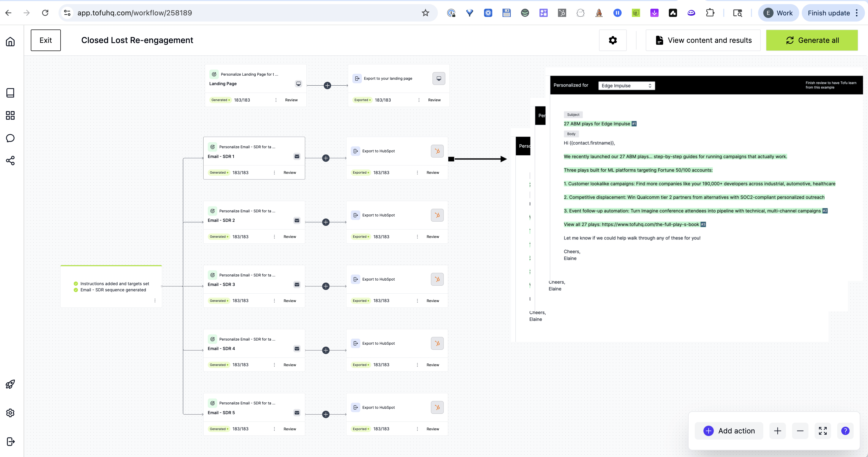Screen dimensions: 868x457
Task: Open workflow settings gear in header
Action: point(613,41)
